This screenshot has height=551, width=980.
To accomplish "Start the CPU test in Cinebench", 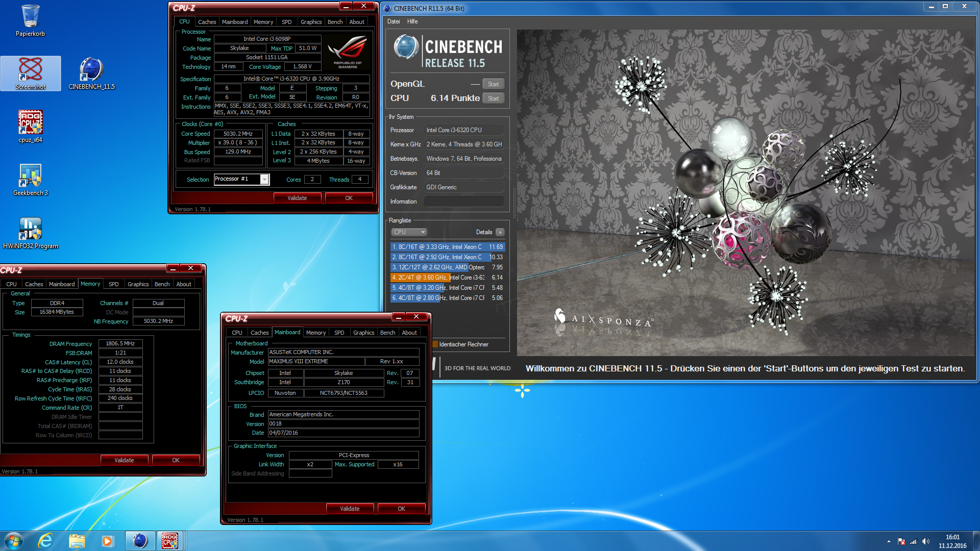I will pyautogui.click(x=493, y=98).
